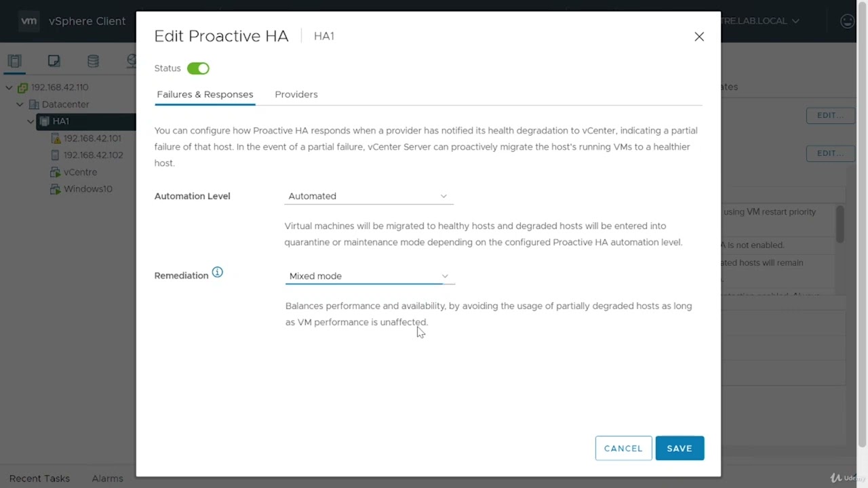The height and width of the screenshot is (488, 868).
Task: Click the vSphere Client title
Action: 87,21
